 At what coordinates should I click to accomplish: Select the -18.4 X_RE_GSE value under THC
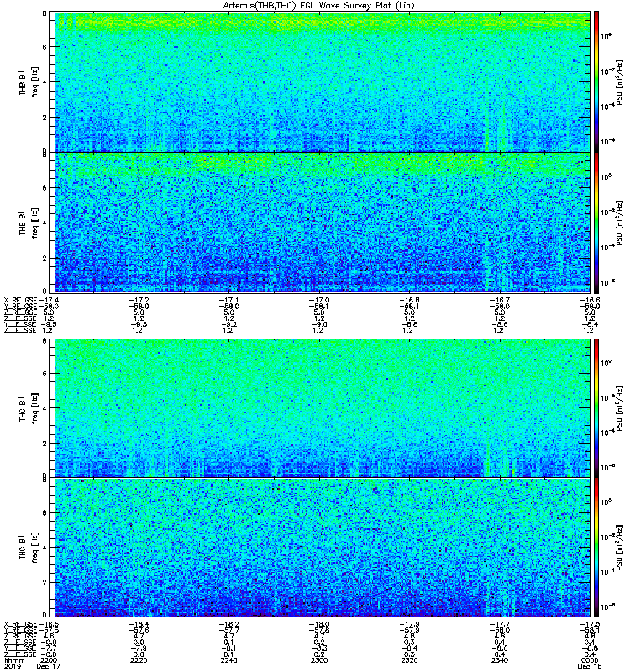pyautogui.click(x=139, y=624)
